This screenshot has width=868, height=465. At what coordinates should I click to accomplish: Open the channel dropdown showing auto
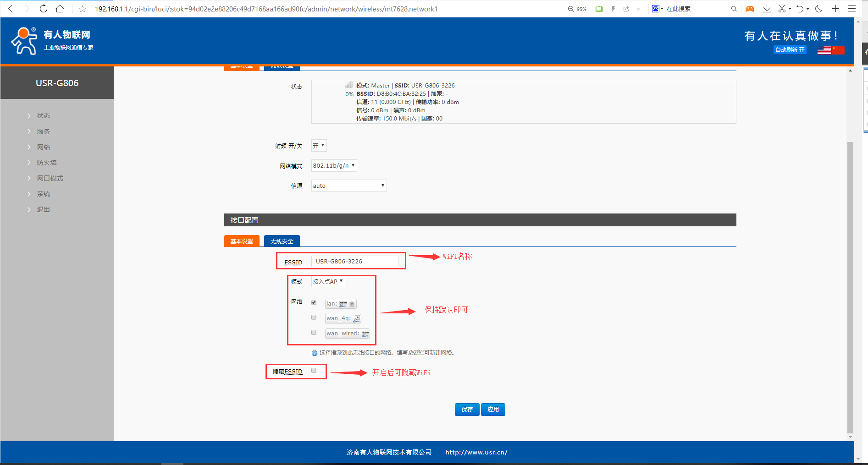[x=348, y=186]
